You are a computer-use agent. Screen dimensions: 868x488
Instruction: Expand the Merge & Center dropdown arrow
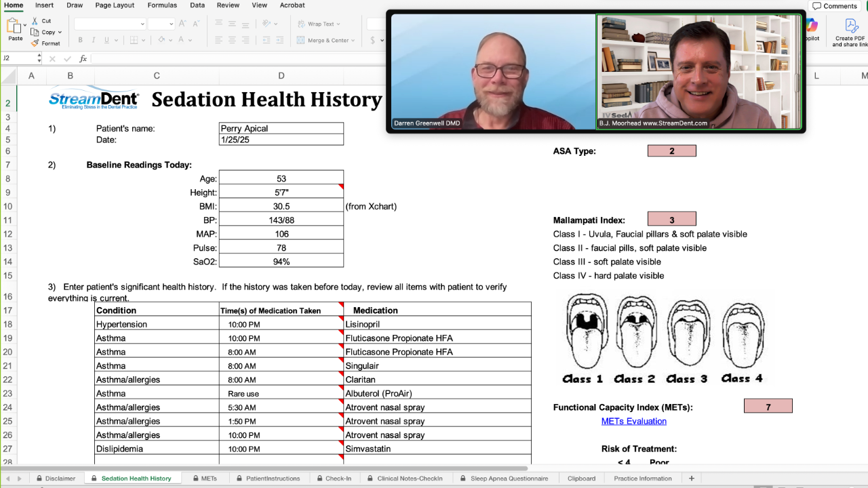click(354, 40)
